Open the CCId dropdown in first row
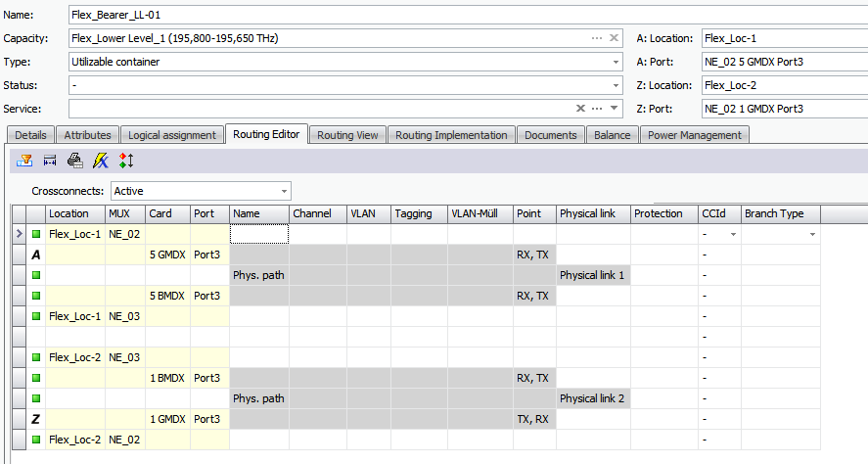This screenshot has width=868, height=464. [734, 235]
